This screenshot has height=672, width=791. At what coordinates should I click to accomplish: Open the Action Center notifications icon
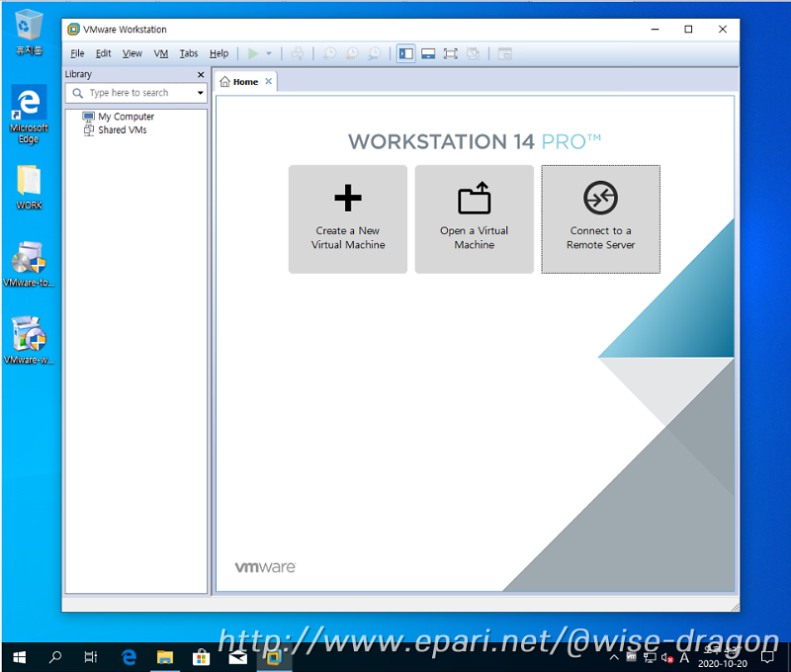[x=767, y=657]
